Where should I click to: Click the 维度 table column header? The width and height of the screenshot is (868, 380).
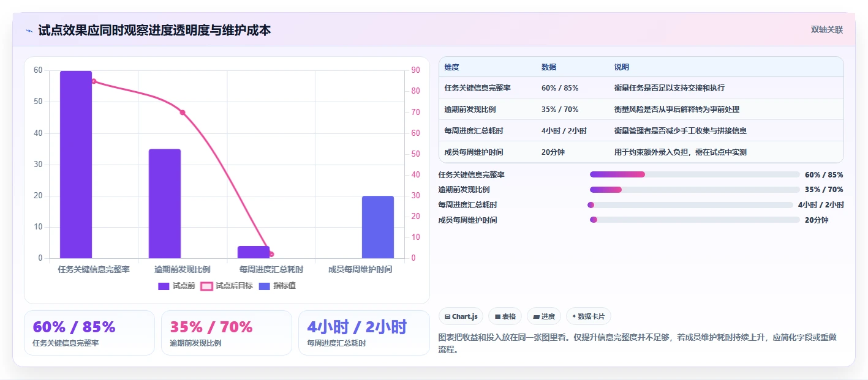(x=452, y=67)
